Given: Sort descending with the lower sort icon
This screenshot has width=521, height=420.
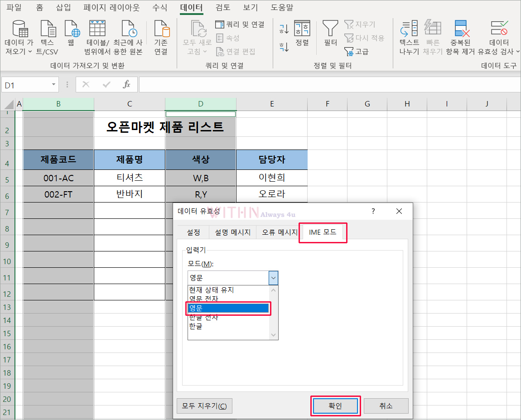Looking at the screenshot, I should click(x=284, y=47).
